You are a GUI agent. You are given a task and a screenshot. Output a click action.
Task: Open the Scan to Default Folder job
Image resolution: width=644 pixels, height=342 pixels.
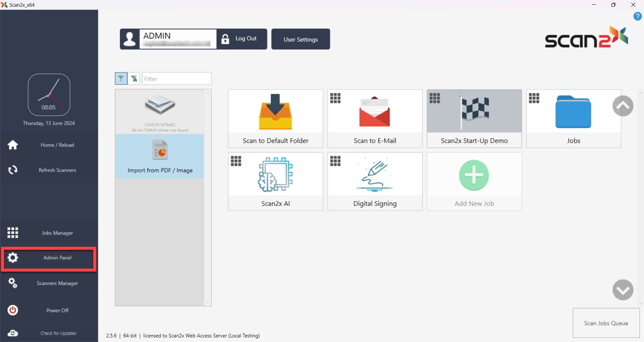point(275,118)
